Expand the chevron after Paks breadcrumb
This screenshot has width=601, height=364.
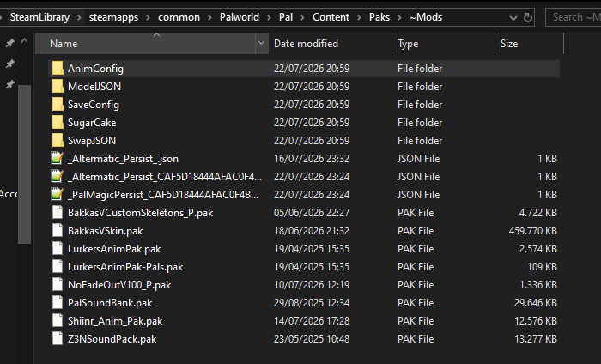(400, 17)
